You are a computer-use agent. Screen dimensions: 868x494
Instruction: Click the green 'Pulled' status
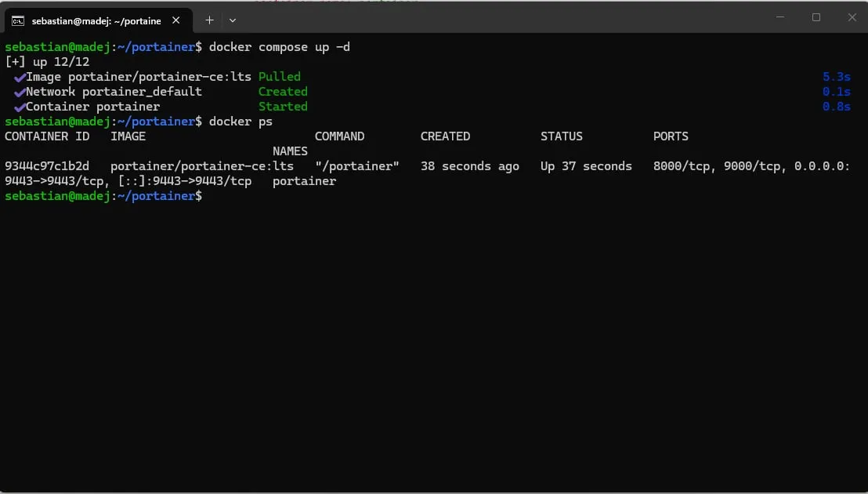click(x=280, y=77)
